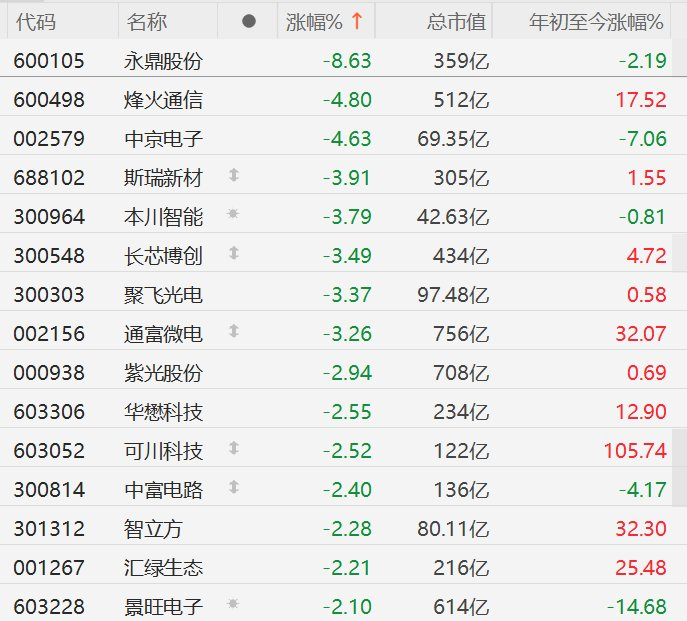Select stock code 300814

(49, 490)
